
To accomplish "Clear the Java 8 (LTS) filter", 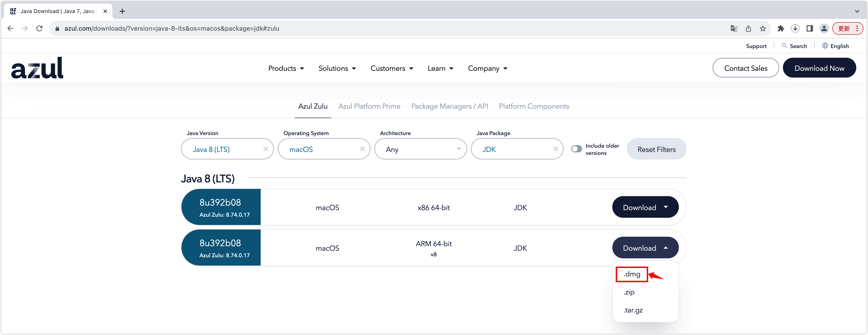I will (x=265, y=149).
